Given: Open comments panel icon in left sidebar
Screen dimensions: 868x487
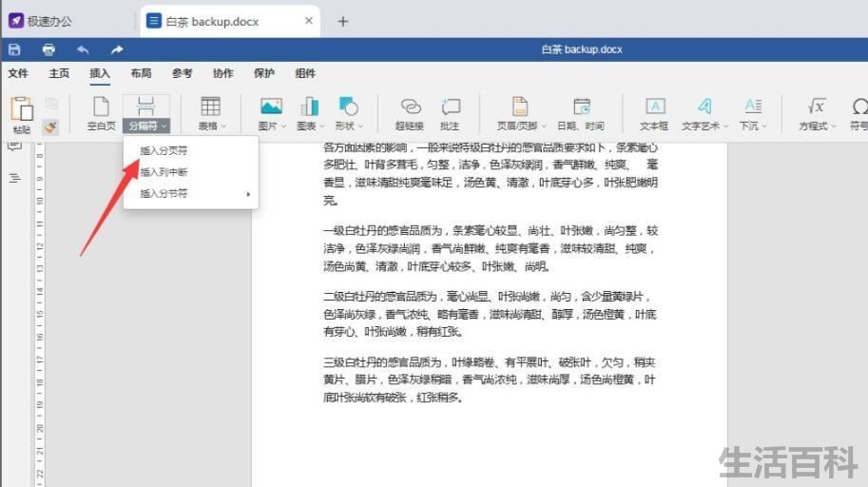Looking at the screenshot, I should pos(15,146).
